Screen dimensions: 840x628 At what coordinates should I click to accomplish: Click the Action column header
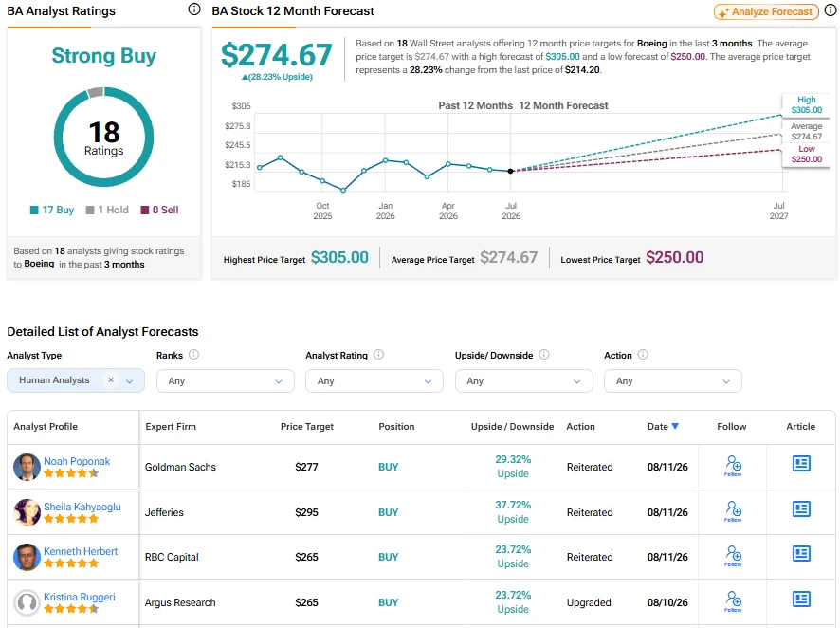tap(581, 427)
